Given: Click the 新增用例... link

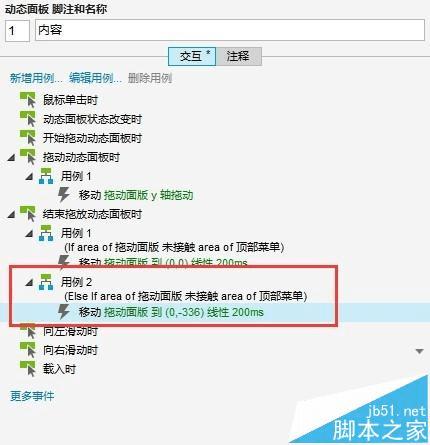Looking at the screenshot, I should coord(36,78).
